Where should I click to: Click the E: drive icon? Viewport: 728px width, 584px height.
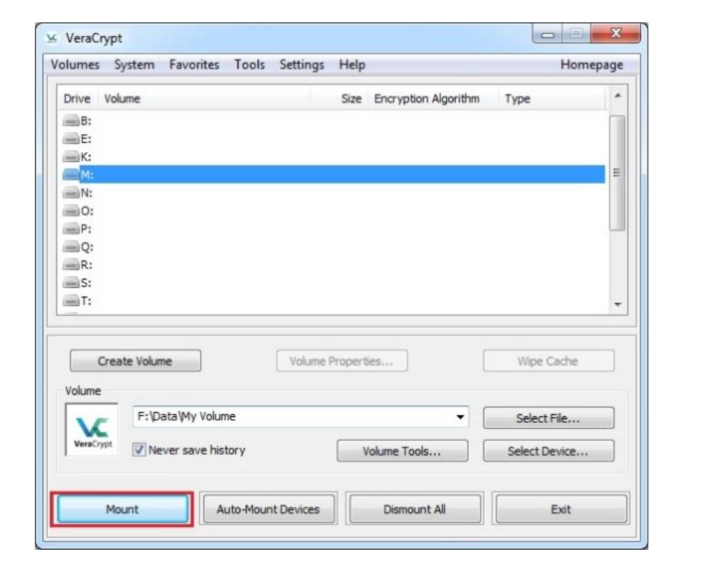[x=71, y=139]
